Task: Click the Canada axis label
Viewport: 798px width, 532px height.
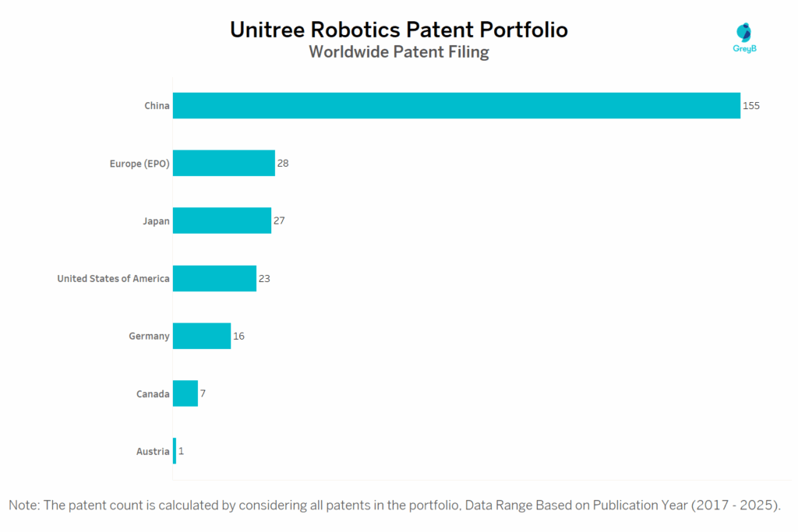Action: (x=153, y=394)
